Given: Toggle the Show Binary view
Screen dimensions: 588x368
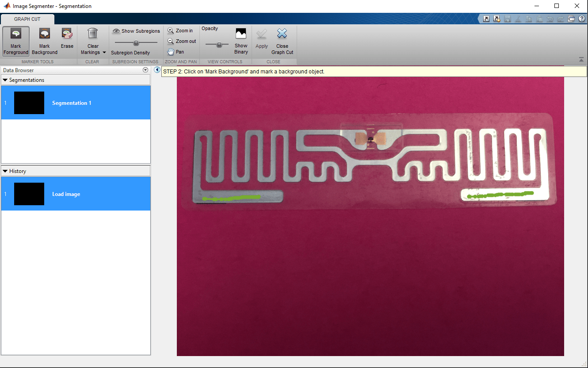Looking at the screenshot, I should point(241,41).
